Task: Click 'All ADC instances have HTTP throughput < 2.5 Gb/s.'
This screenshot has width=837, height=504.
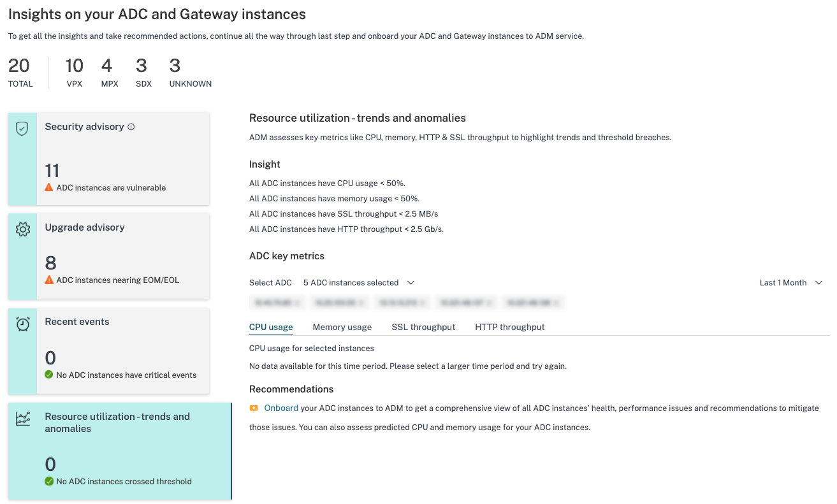Action: click(346, 229)
